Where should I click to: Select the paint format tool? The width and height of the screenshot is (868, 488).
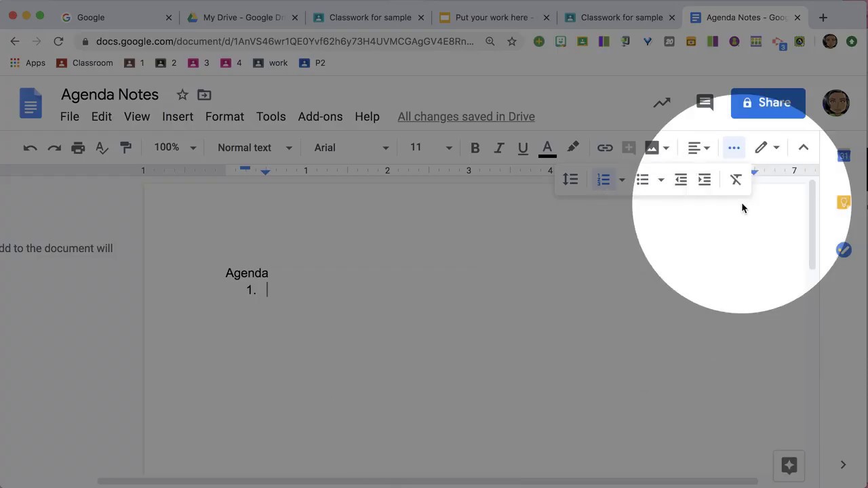[x=125, y=148]
